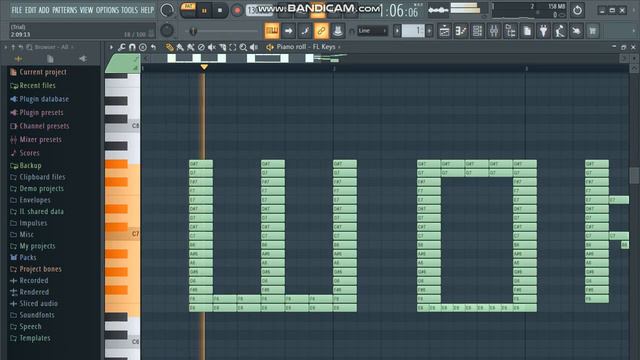640x360 pixels.
Task: Open the Line snap dropdown
Action: click(372, 31)
